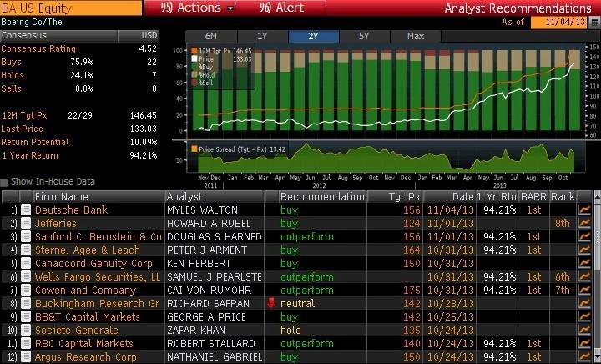
Task: Select the 2Y chart tab
Action: (314, 36)
